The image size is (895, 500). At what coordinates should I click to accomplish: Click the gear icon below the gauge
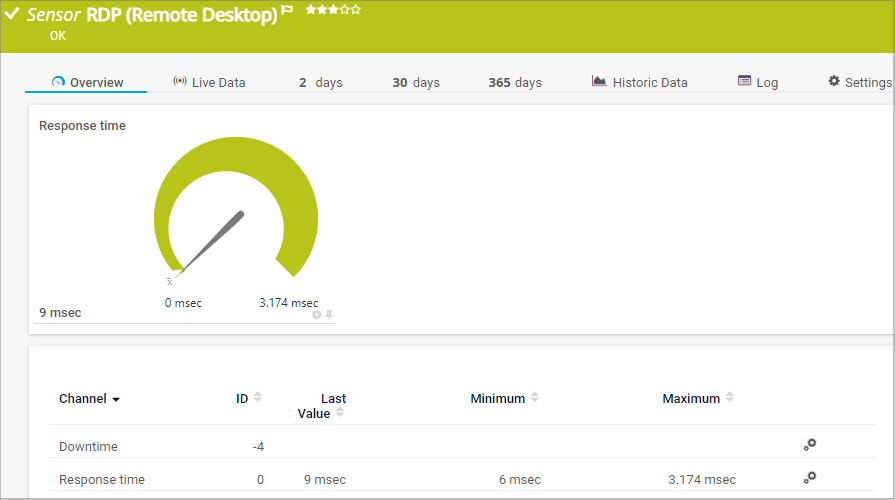point(317,314)
